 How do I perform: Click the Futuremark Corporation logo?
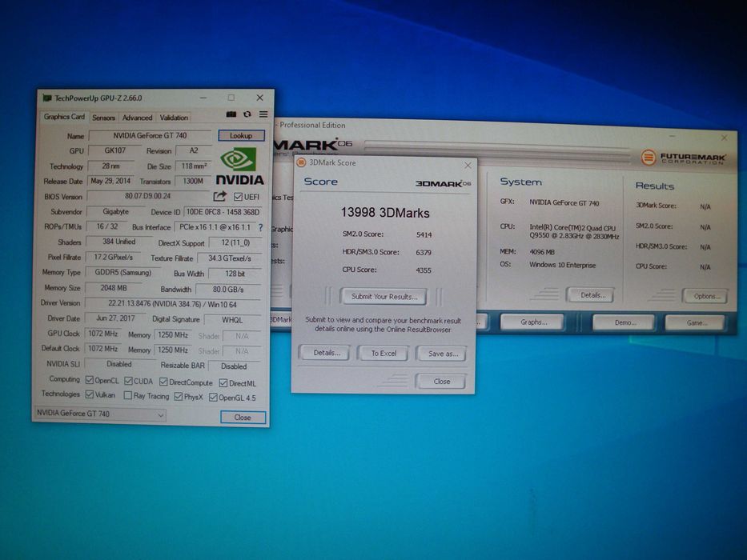click(x=683, y=157)
